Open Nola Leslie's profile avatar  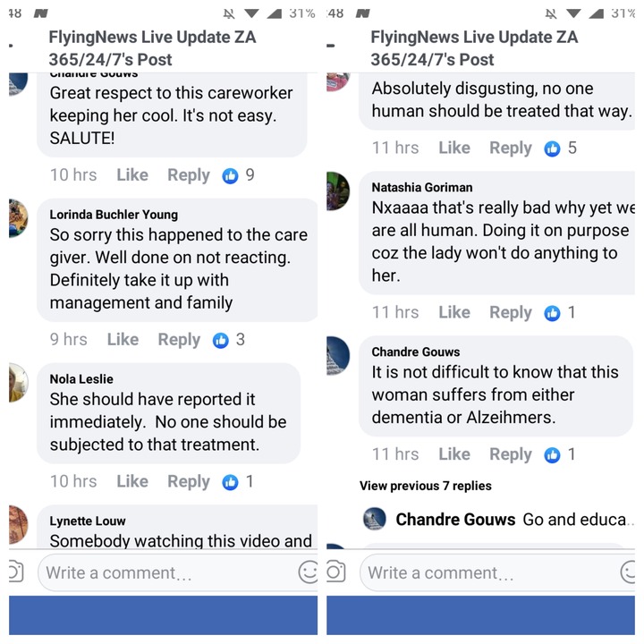(18, 383)
